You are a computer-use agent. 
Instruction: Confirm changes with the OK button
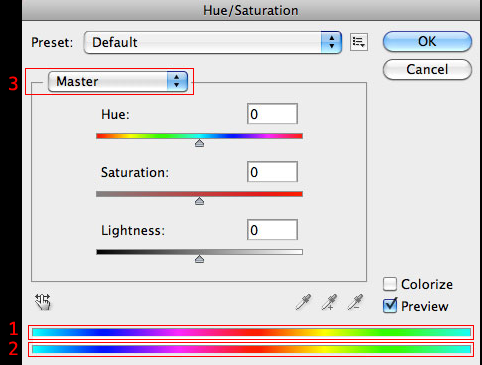click(427, 41)
